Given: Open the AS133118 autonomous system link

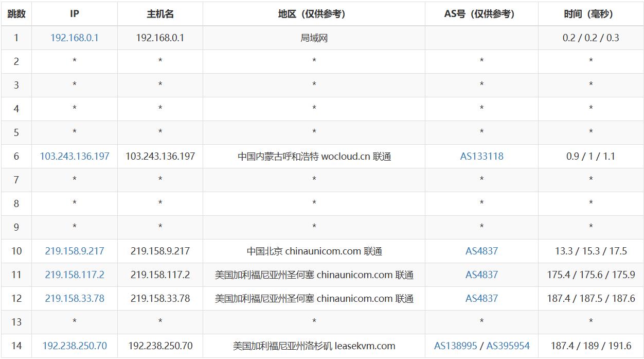Looking at the screenshot, I should point(481,156).
